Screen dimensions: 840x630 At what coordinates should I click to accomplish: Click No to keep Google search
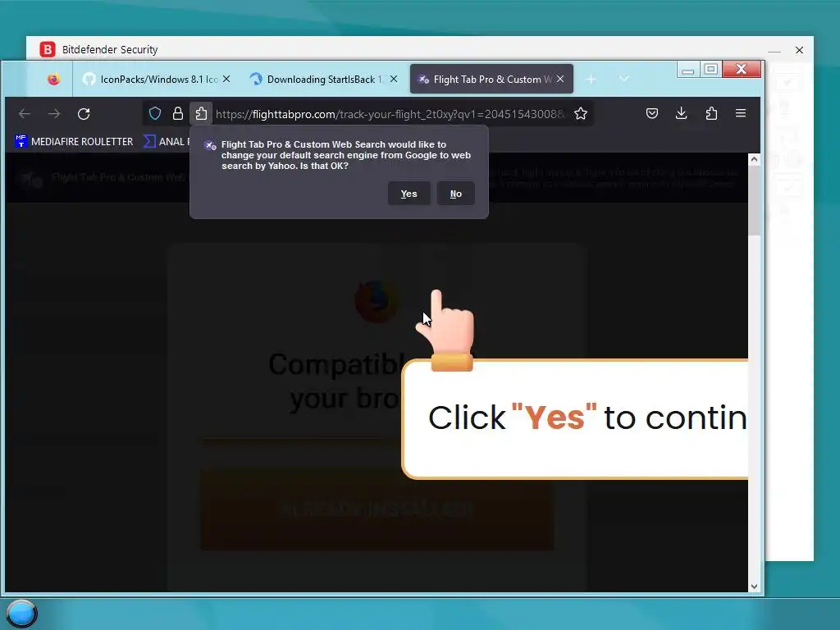coord(456,194)
